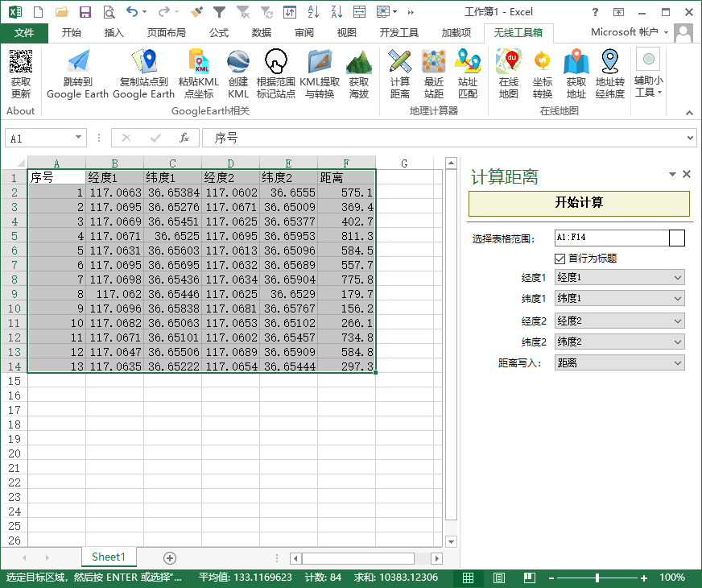The width and height of the screenshot is (702, 588).
Task: Switch to the 插入 ribbon tab
Action: 114,33
